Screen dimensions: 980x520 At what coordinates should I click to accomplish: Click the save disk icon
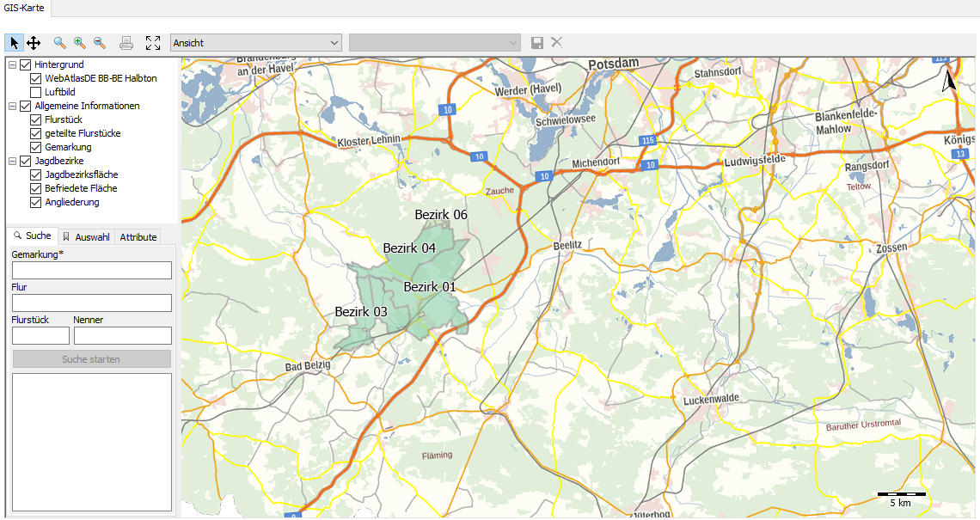click(537, 42)
